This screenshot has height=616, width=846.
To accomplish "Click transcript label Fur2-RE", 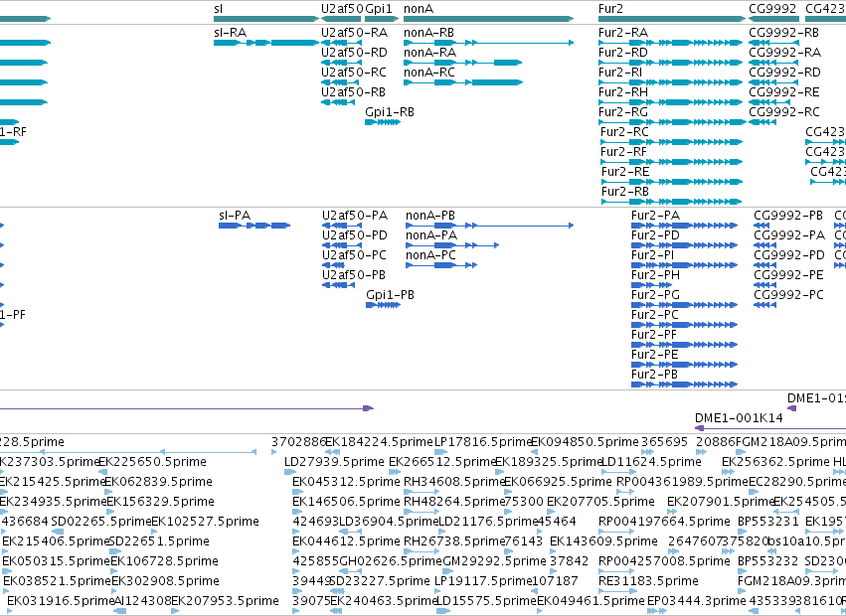I will [x=625, y=172].
